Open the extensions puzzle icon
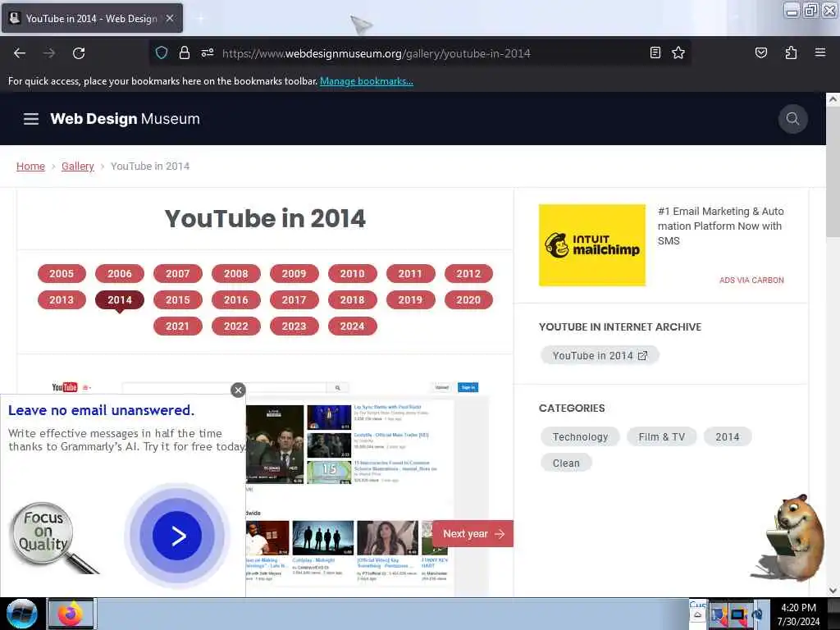840x630 pixels. [791, 52]
